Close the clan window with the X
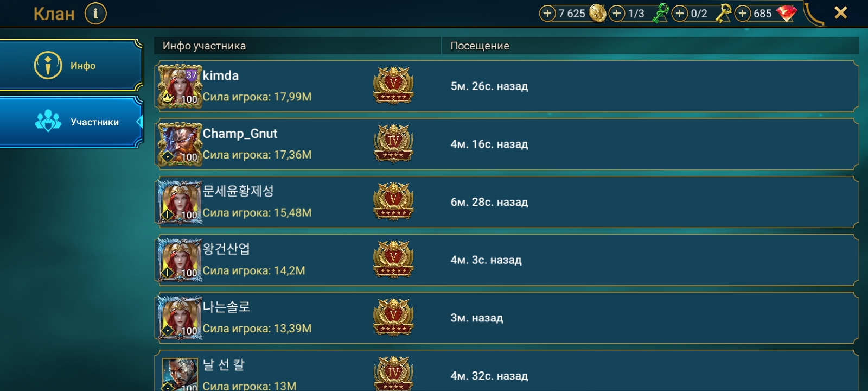The width and height of the screenshot is (868, 391). (840, 12)
